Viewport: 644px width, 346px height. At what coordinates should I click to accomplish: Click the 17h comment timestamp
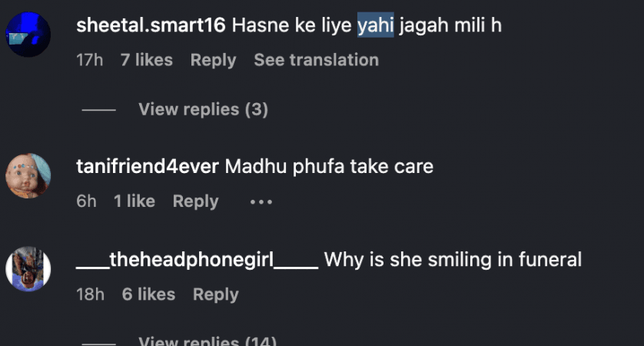90,60
